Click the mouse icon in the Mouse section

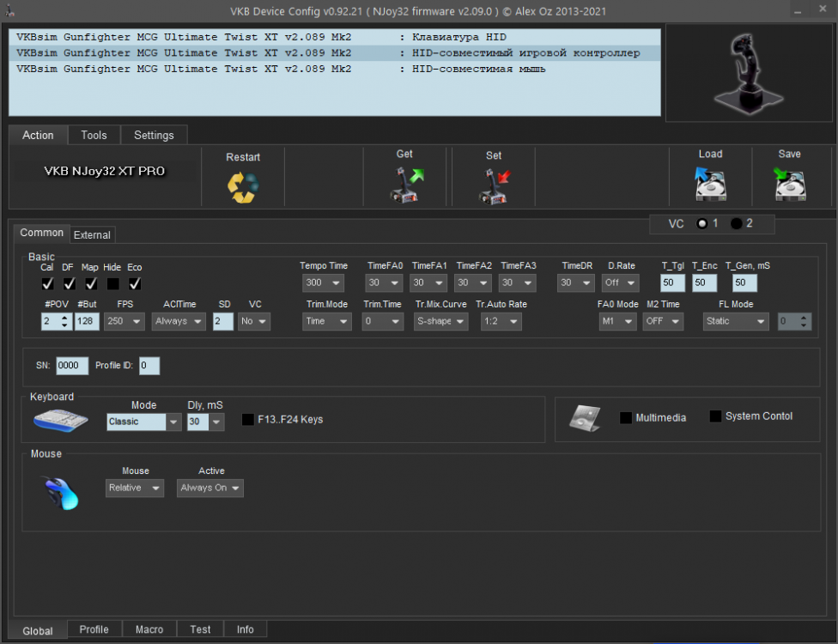click(x=58, y=494)
